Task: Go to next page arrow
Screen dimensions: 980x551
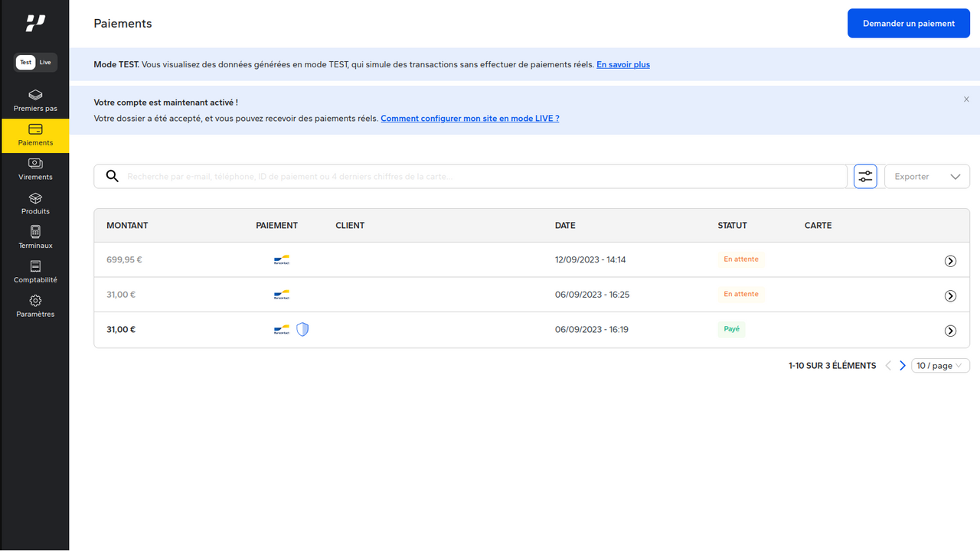Action: click(x=903, y=366)
